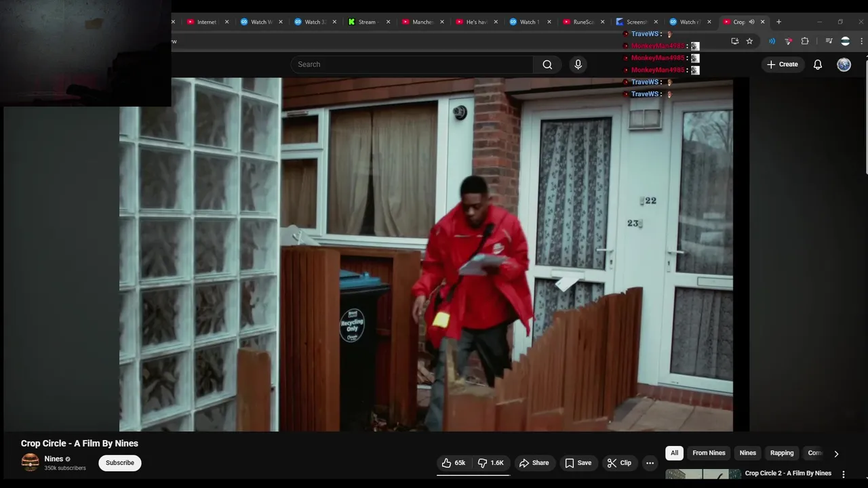868x488 pixels.
Task: Open Crop Circle 2 suggested video thumbnail
Action: (703, 474)
